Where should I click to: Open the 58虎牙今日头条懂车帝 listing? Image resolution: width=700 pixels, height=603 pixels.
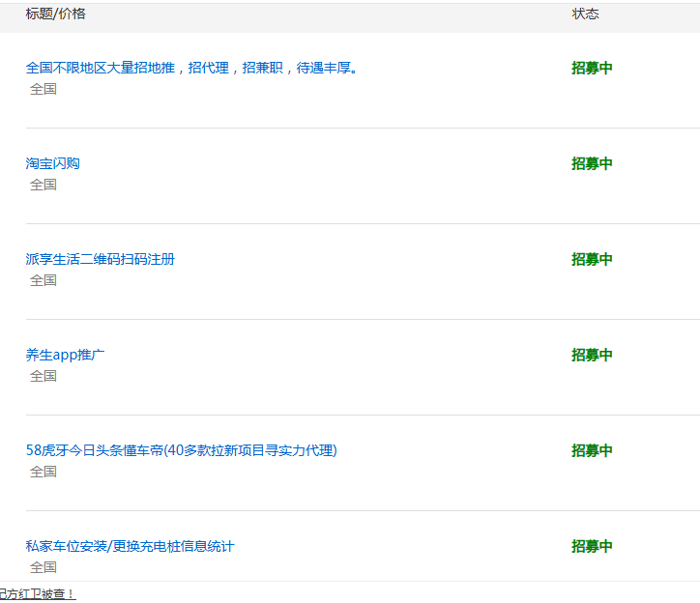181,450
